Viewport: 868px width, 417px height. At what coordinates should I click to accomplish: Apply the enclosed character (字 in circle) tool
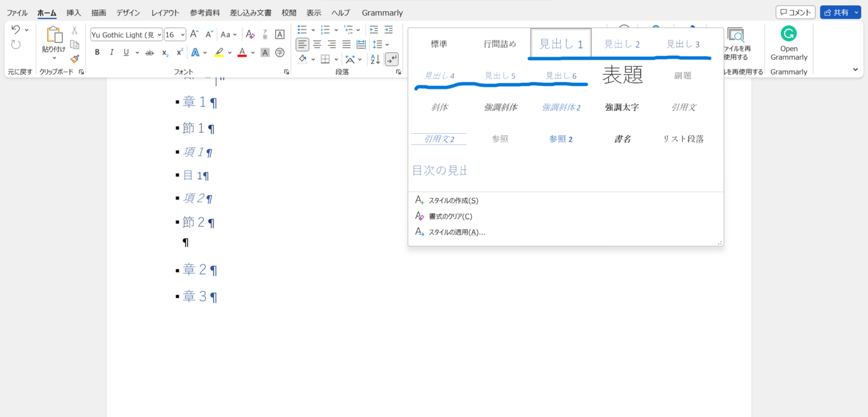[280, 53]
